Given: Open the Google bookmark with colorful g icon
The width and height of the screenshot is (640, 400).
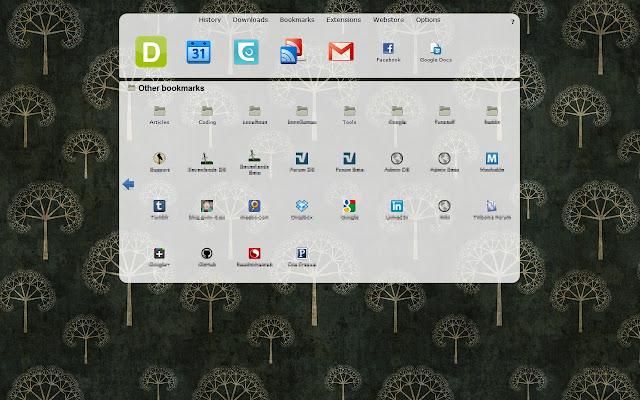Looking at the screenshot, I should (x=349, y=210).
